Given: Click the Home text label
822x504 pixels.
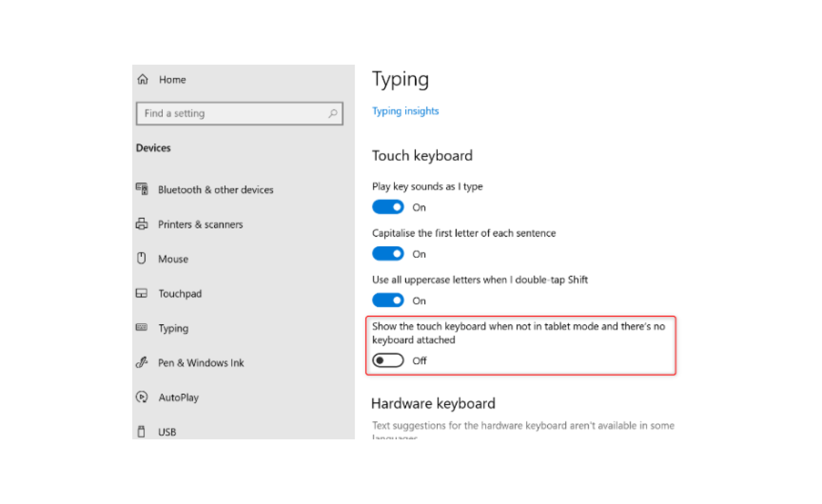Looking at the screenshot, I should click(172, 80).
